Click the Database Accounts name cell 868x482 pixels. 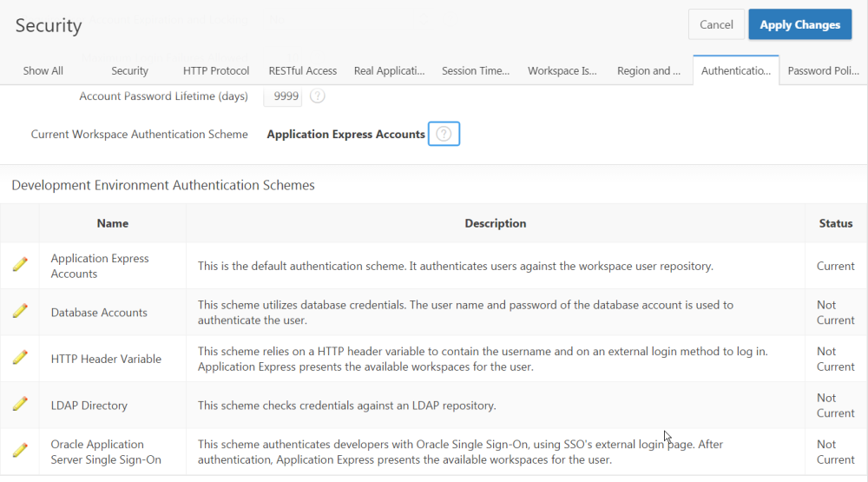(x=99, y=313)
